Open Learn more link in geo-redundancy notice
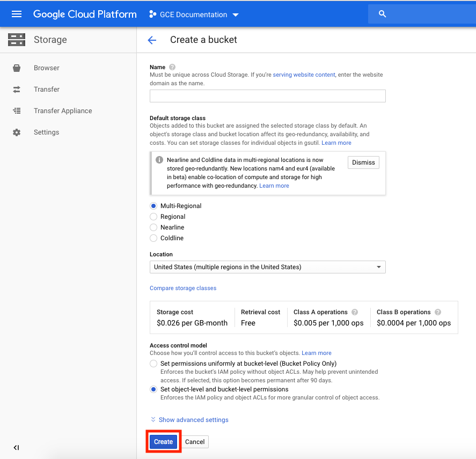The width and height of the screenshot is (476, 459). pos(274,186)
